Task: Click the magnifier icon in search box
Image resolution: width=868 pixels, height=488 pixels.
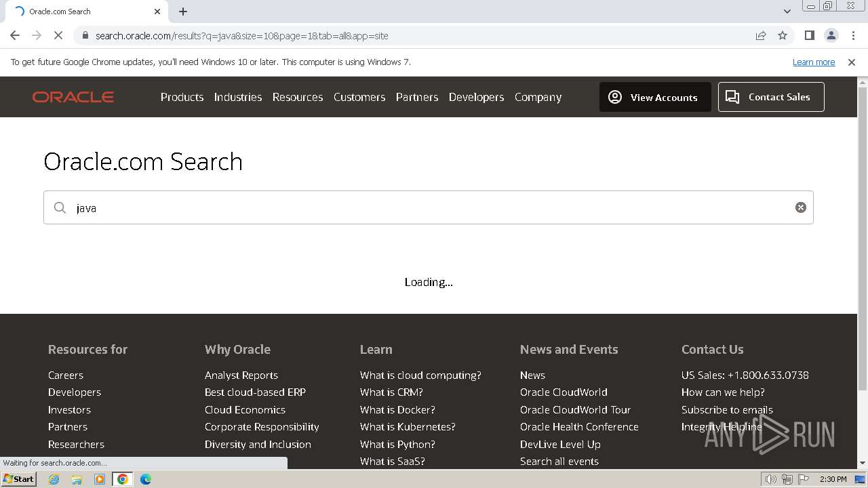Action: (60, 207)
